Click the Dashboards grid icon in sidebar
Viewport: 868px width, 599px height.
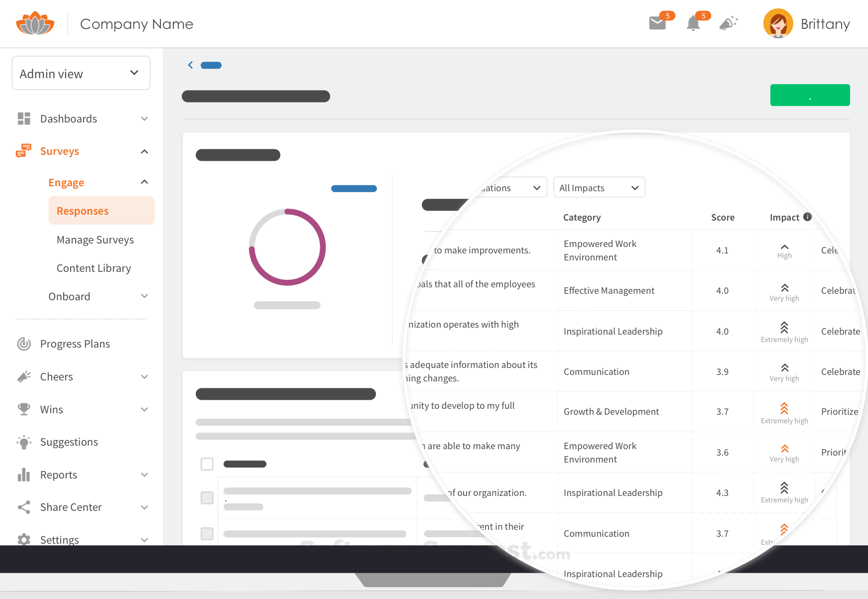(x=23, y=119)
